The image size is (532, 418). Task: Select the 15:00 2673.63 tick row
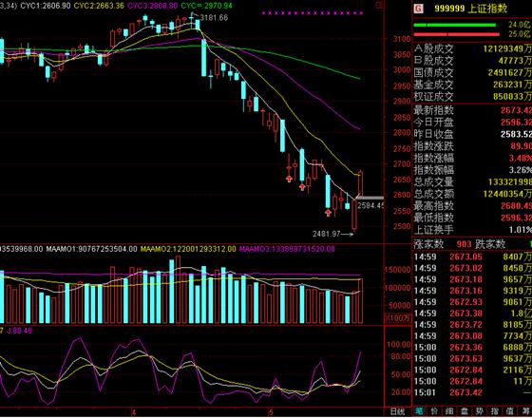[473, 359]
